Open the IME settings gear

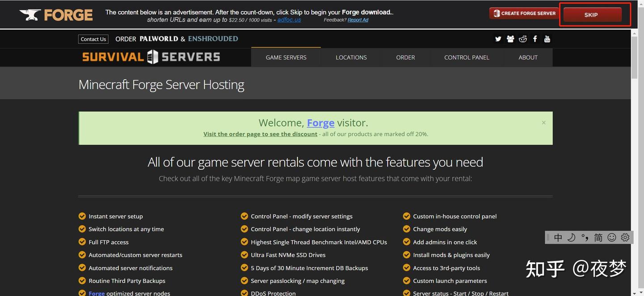[x=625, y=237]
